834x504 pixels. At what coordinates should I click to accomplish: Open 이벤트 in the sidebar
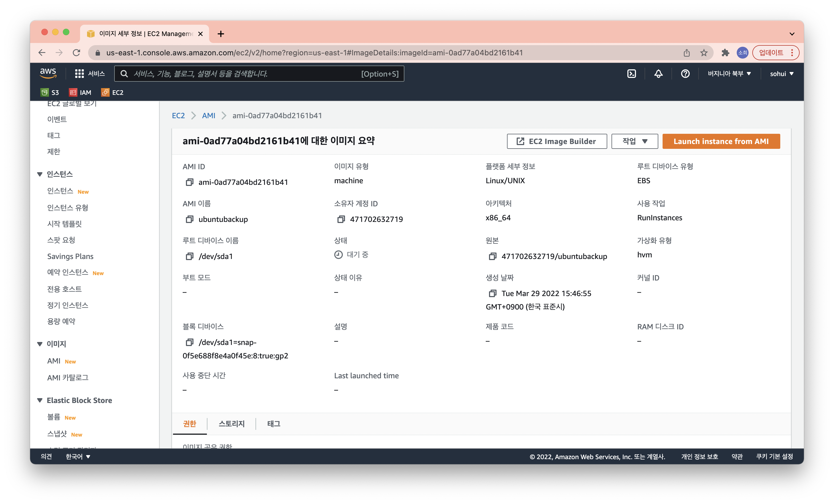pos(57,119)
